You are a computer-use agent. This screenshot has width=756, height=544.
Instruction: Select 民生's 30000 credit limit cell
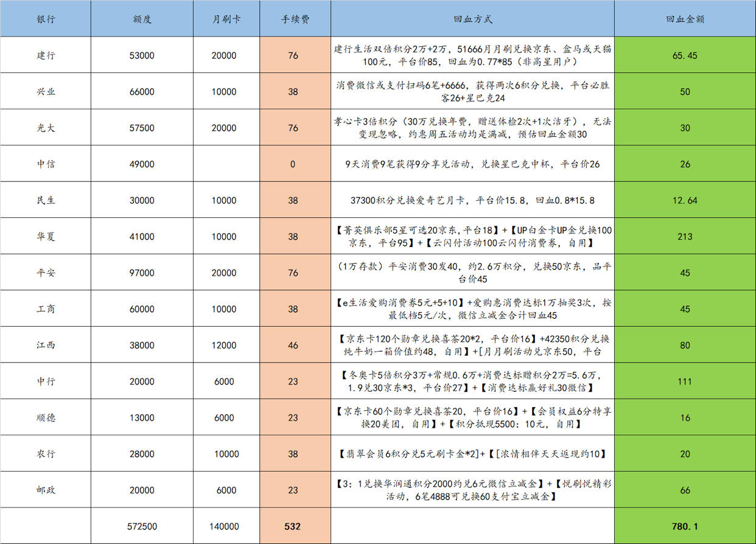(142, 200)
